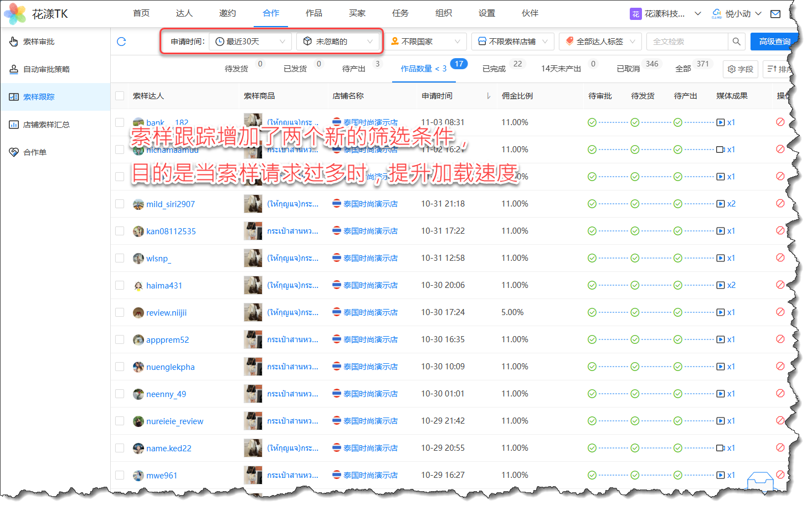
Task: Switch to the 已完成 tab
Action: point(494,69)
